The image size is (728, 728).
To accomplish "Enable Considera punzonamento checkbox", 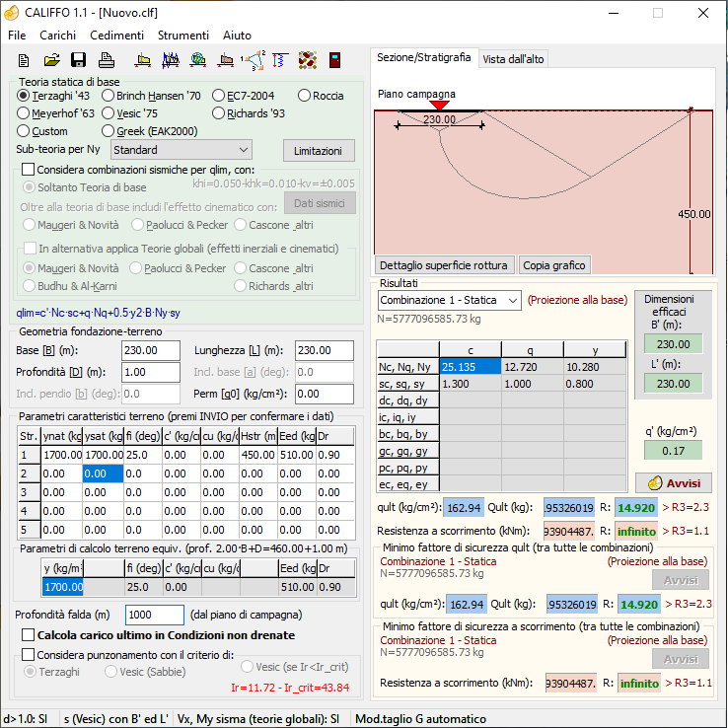I will click(29, 655).
